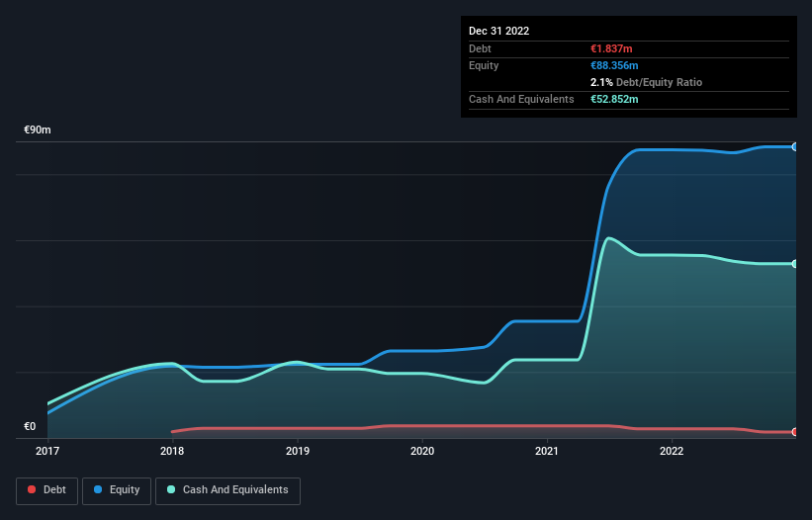Toggle Cash And Equivalents legend button
The width and height of the screenshot is (812, 520).
(x=227, y=490)
